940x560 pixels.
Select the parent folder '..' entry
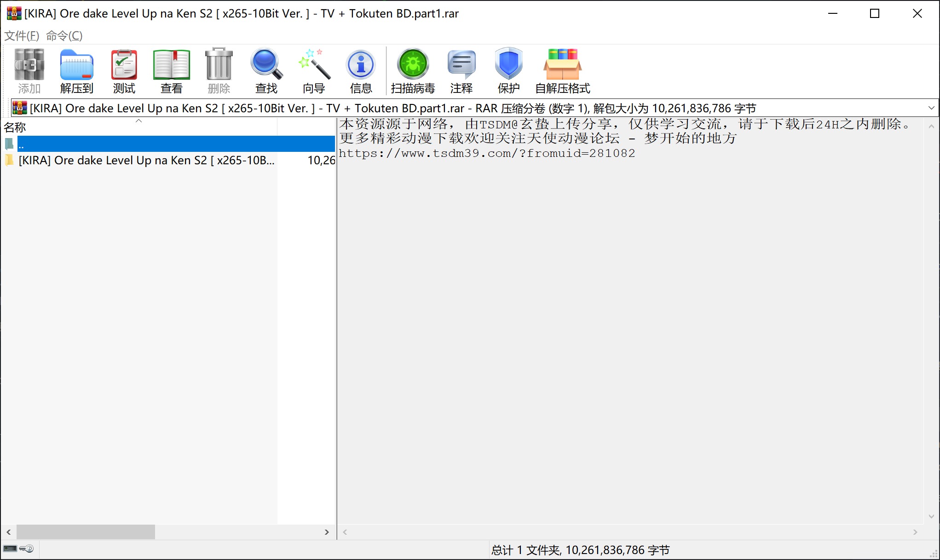21,144
